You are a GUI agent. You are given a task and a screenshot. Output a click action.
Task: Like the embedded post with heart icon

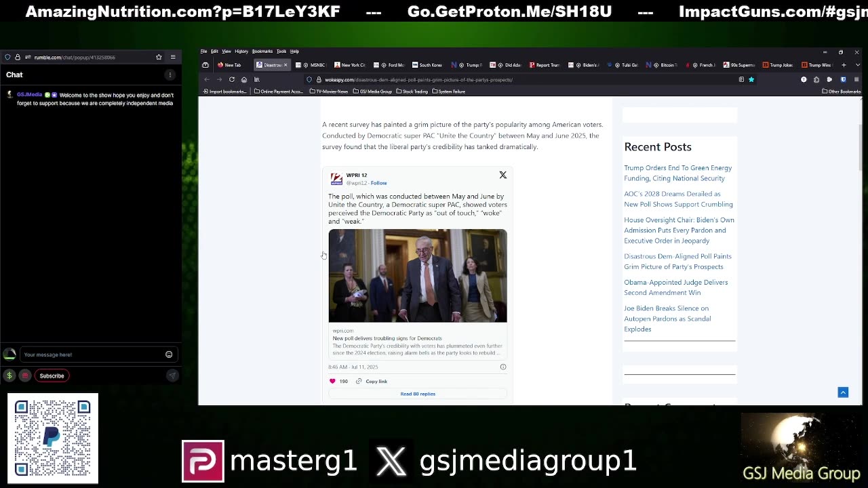pyautogui.click(x=332, y=381)
